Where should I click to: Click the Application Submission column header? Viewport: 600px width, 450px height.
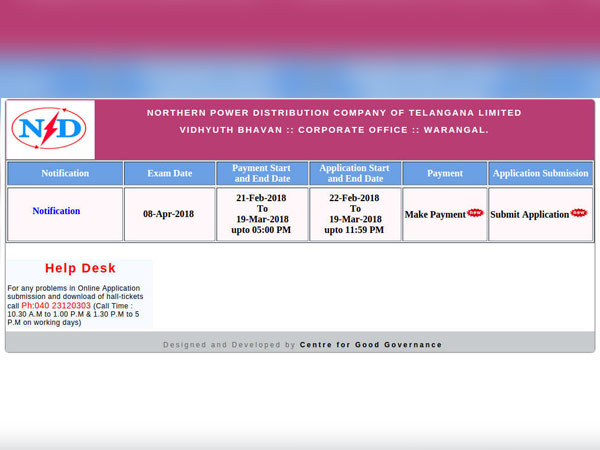[x=540, y=173]
